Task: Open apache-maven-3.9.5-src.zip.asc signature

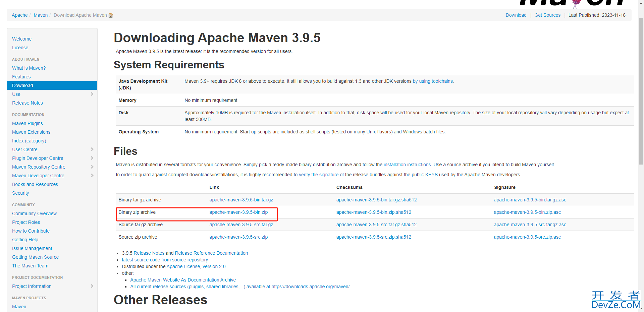Action: (527, 237)
